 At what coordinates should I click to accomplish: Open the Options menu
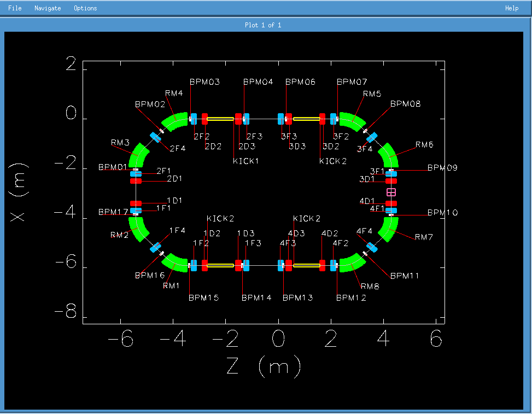(85, 8)
